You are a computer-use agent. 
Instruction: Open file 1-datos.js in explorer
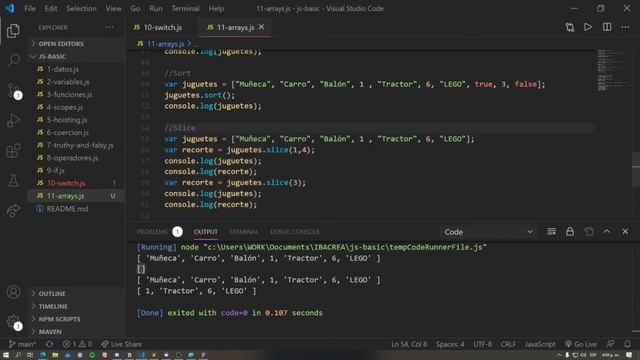point(76,69)
